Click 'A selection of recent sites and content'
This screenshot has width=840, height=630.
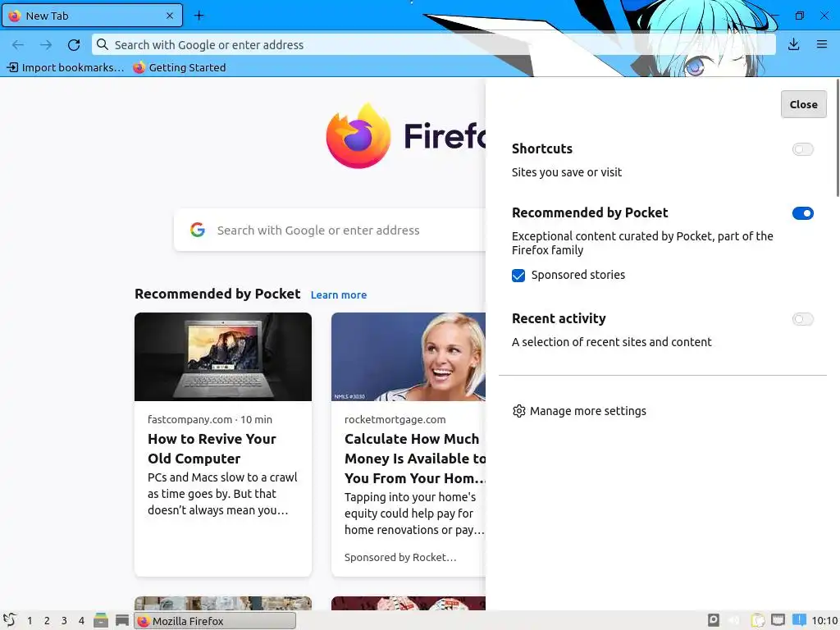(x=611, y=342)
